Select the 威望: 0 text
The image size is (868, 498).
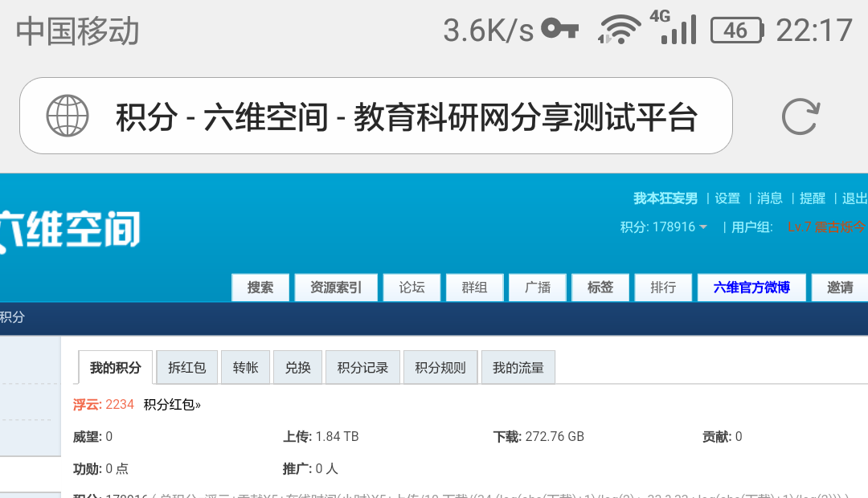(x=93, y=437)
